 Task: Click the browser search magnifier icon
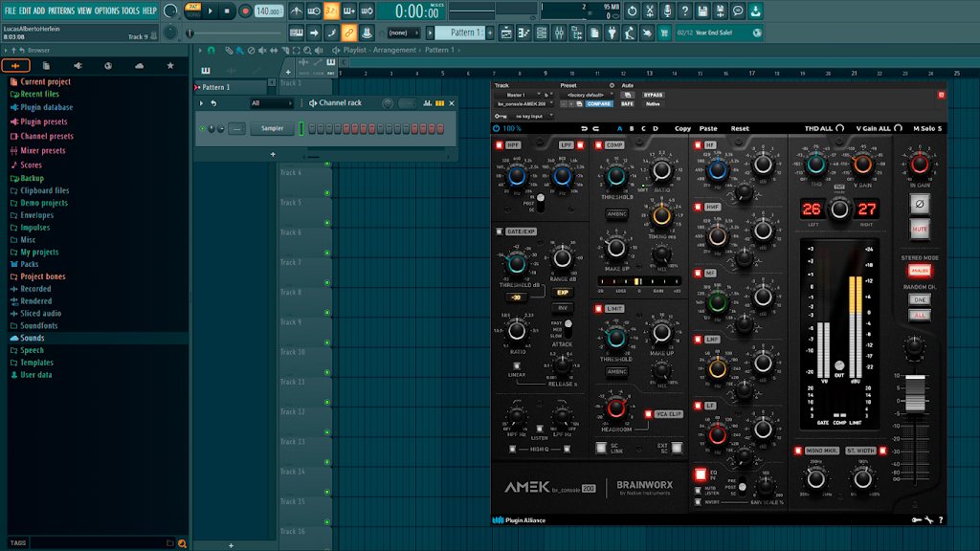[x=182, y=543]
